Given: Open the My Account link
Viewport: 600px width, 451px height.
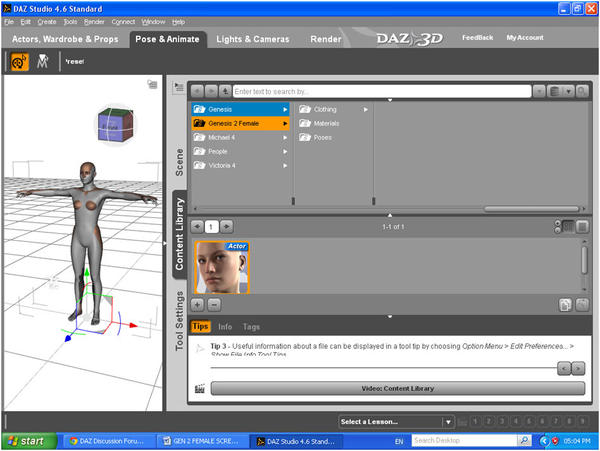Looking at the screenshot, I should click(x=525, y=37).
